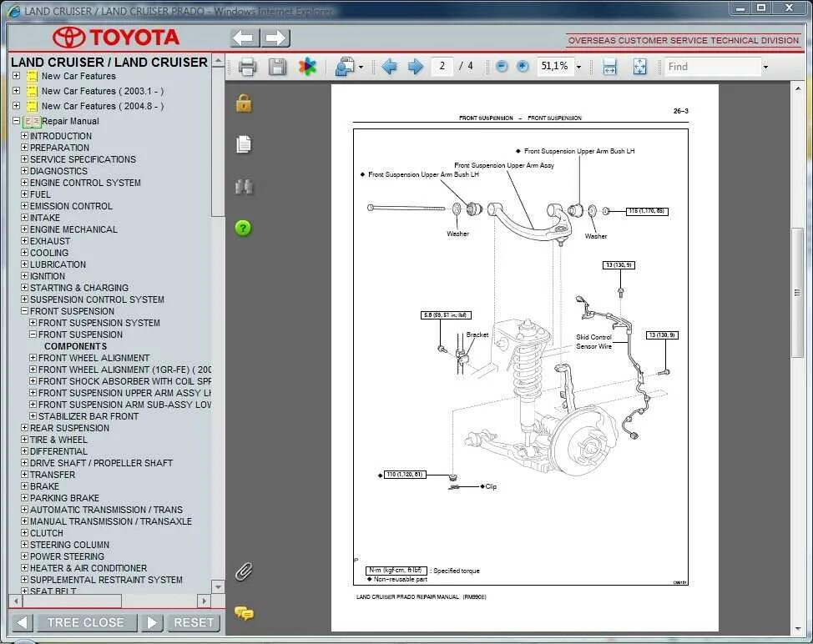Click the browser forward arrow in Toyota header

[x=275, y=38]
